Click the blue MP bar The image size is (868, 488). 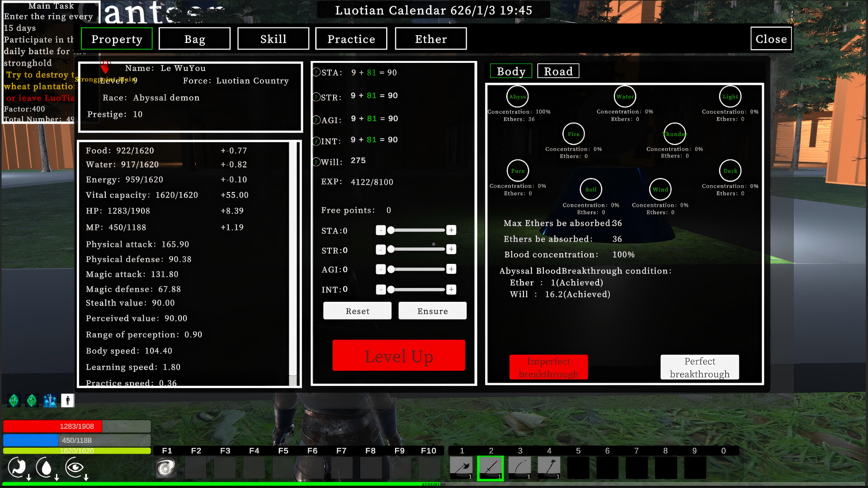point(77,440)
